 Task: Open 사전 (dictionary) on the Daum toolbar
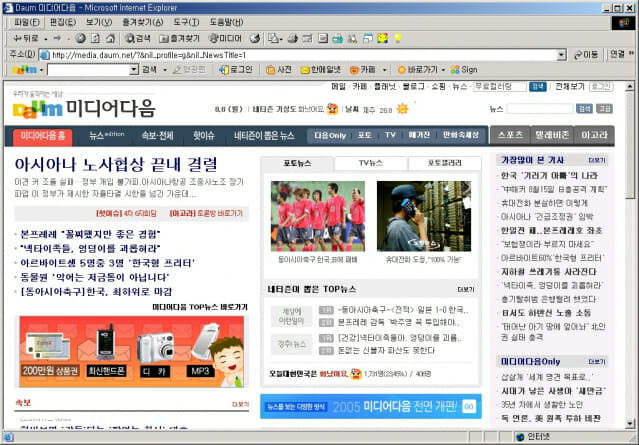(278, 70)
